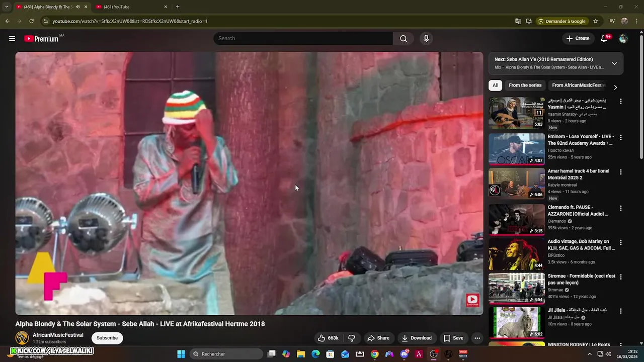Switch to the second YouTube browser tab
The height and width of the screenshot is (362, 644).
132,7
